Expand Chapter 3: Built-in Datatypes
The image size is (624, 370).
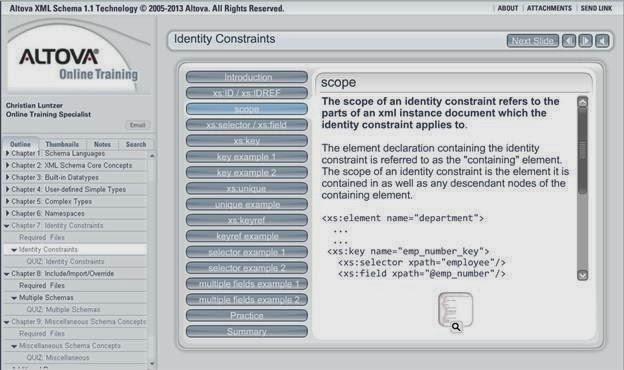(7, 177)
